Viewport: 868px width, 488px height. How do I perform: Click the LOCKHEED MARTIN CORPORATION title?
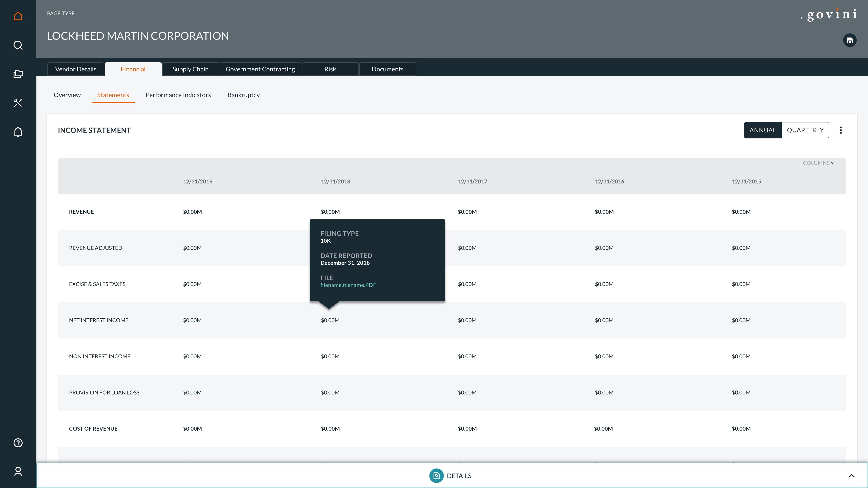click(138, 36)
